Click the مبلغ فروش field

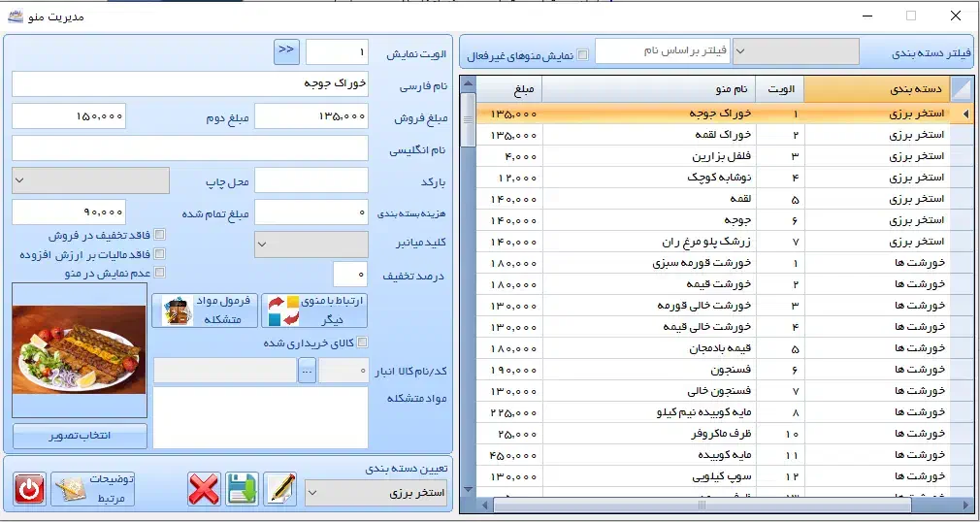[x=311, y=116]
